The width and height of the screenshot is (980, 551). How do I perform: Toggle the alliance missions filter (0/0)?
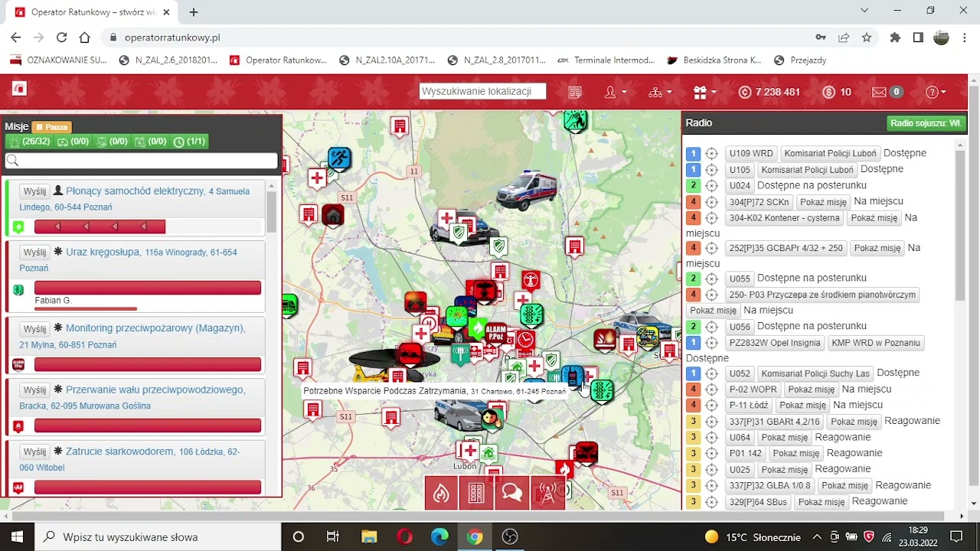111,142
